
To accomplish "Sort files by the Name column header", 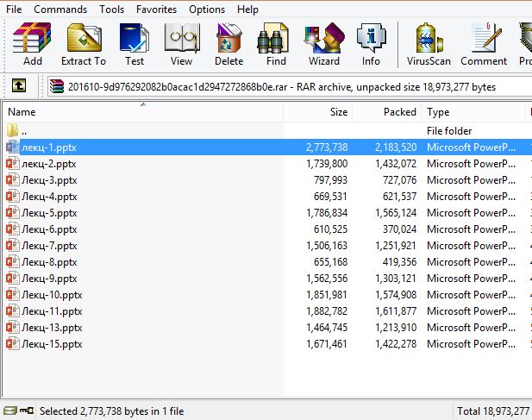I will point(143,111).
